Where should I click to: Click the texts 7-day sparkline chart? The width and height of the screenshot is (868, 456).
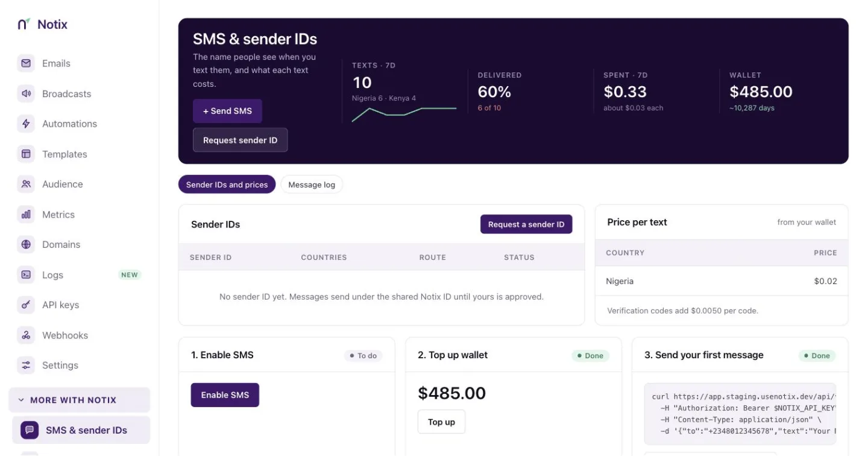click(x=404, y=113)
